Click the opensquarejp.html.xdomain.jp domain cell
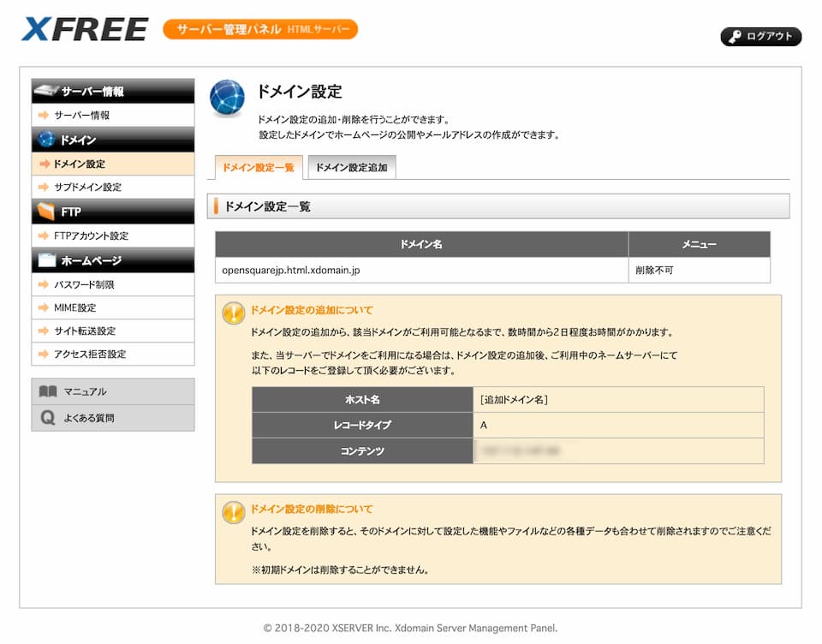 (291, 270)
